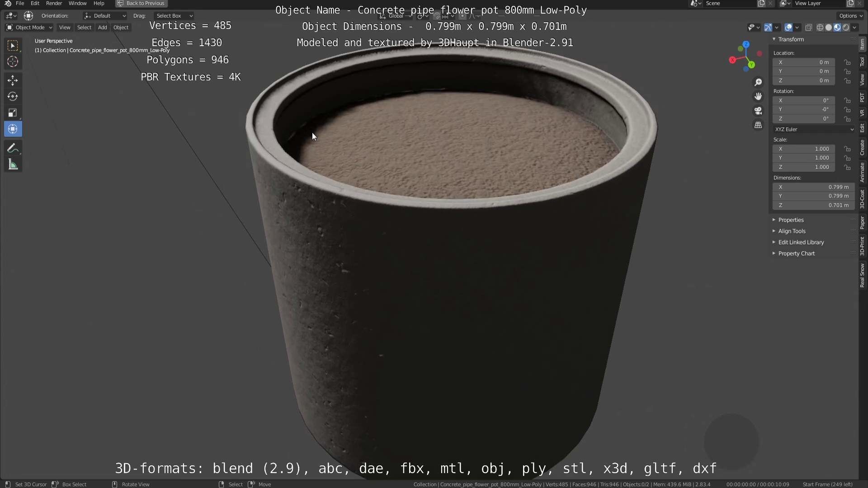Open the File menu
This screenshot has width=868, height=488.
coord(20,3)
